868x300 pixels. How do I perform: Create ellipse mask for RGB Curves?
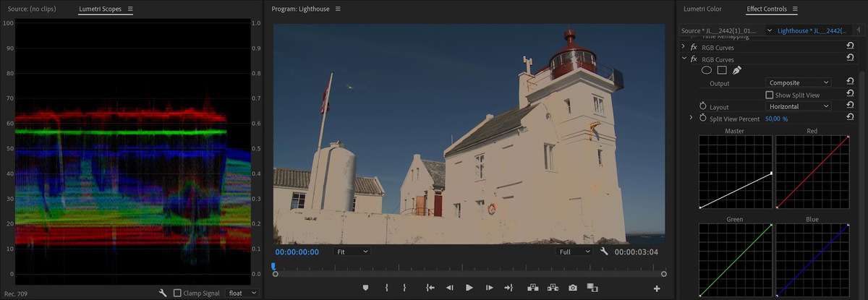tap(707, 70)
